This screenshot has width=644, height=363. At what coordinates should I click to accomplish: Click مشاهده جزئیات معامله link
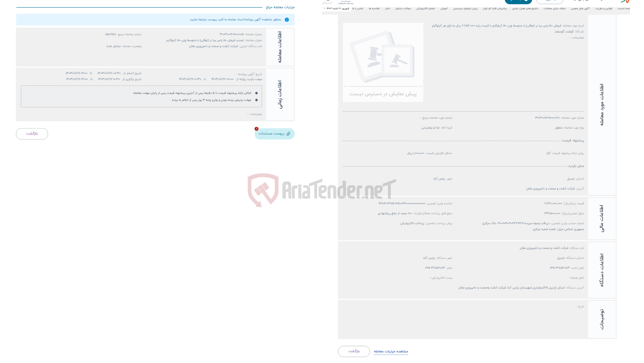click(391, 351)
